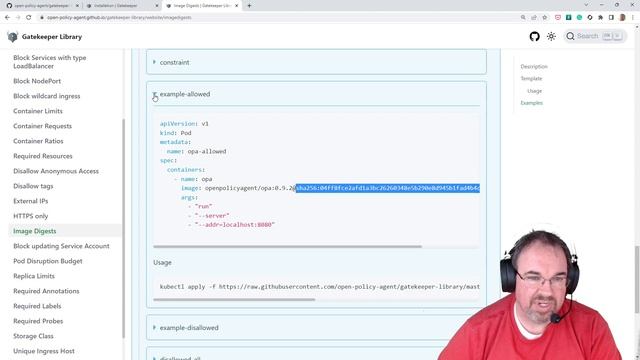640x360 pixels.
Task: Open Block NodePort sidebar item
Action: pos(37,81)
